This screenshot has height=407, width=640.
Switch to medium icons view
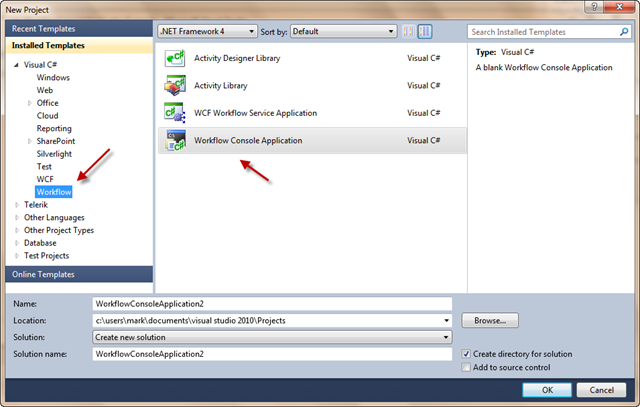pos(425,31)
